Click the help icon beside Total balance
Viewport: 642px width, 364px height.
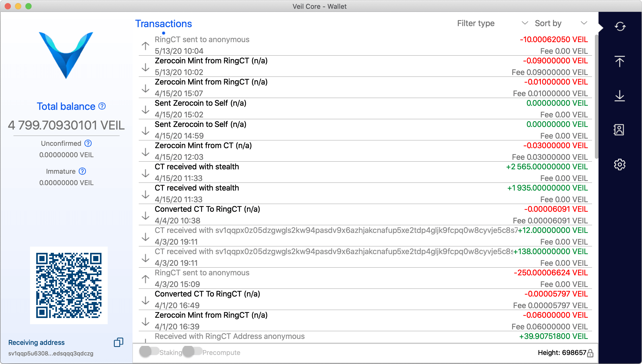coord(102,106)
